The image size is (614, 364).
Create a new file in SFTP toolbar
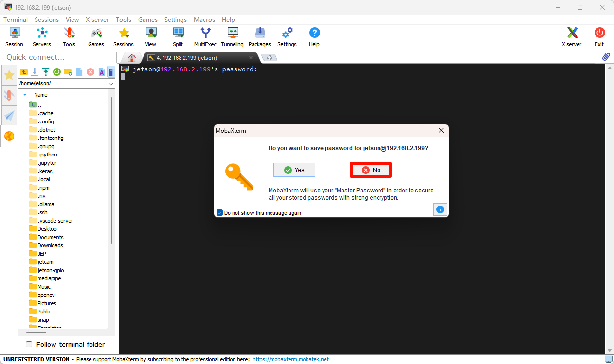(x=79, y=72)
